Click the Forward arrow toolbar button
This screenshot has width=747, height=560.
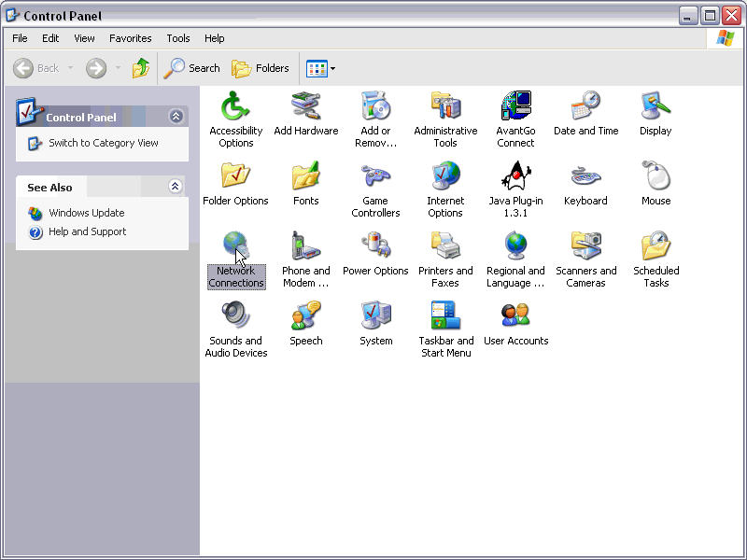pos(96,68)
